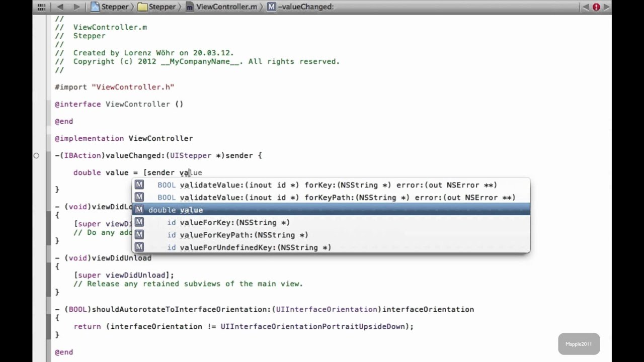Viewport: 644px width, 362px height.
Task: Click 'UIInterfaceOrientationPortraitUpsideDown' in the return statement
Action: pos(312,326)
